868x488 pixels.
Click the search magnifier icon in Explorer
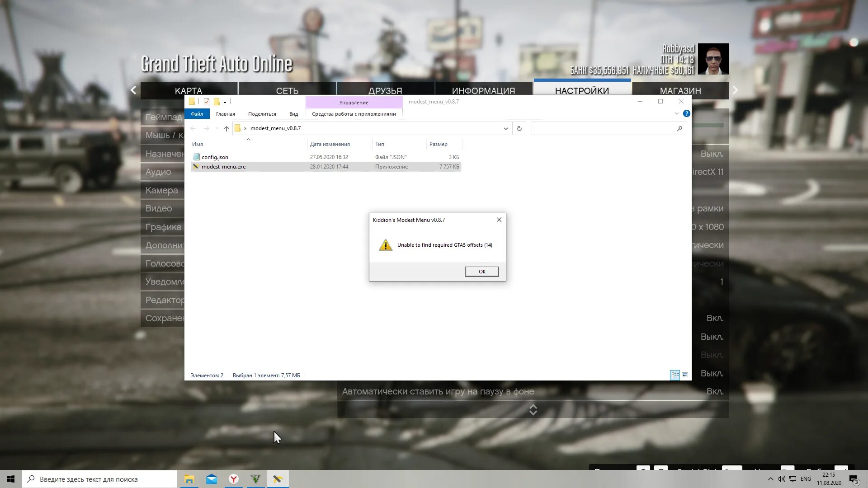click(679, 129)
